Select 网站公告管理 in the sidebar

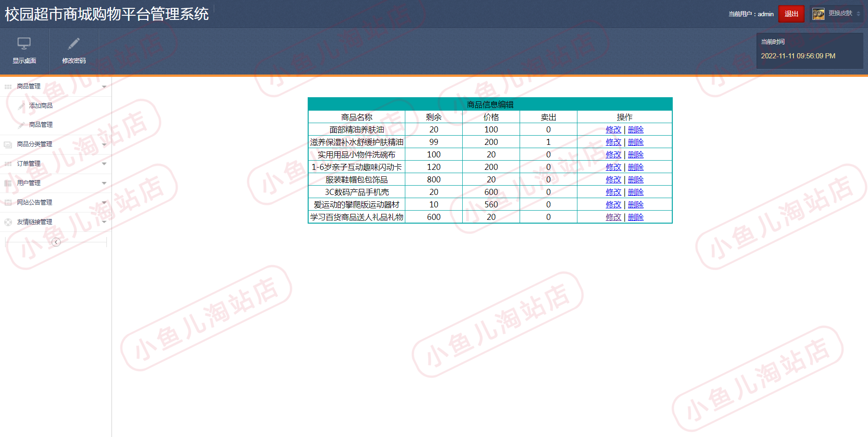(x=35, y=202)
